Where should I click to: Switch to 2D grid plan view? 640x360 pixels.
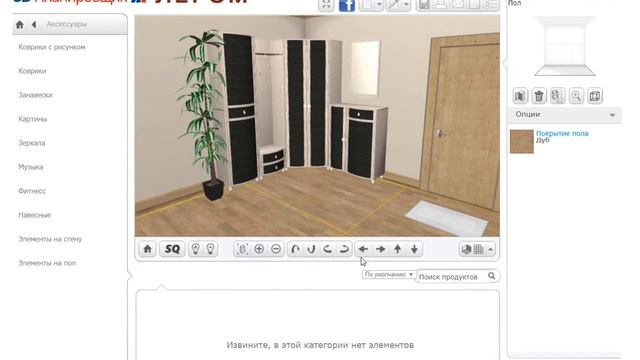coord(478,249)
